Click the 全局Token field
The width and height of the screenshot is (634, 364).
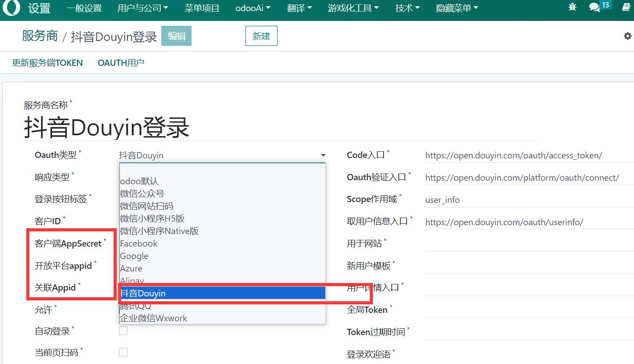[x=529, y=309]
